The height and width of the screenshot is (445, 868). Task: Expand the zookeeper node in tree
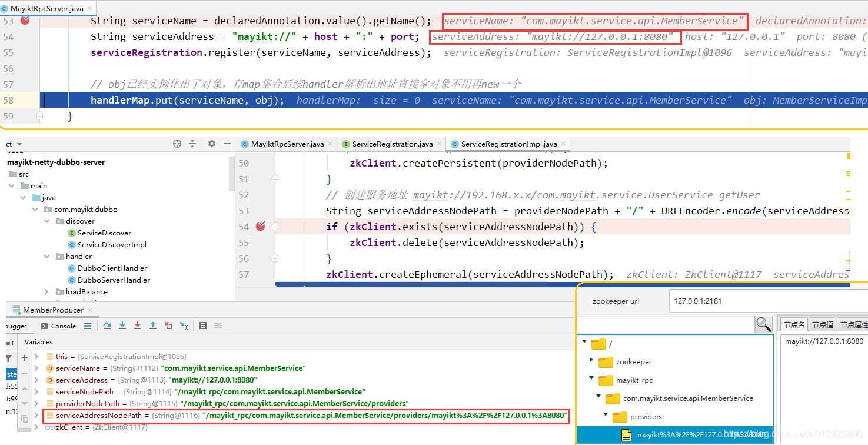(x=591, y=360)
